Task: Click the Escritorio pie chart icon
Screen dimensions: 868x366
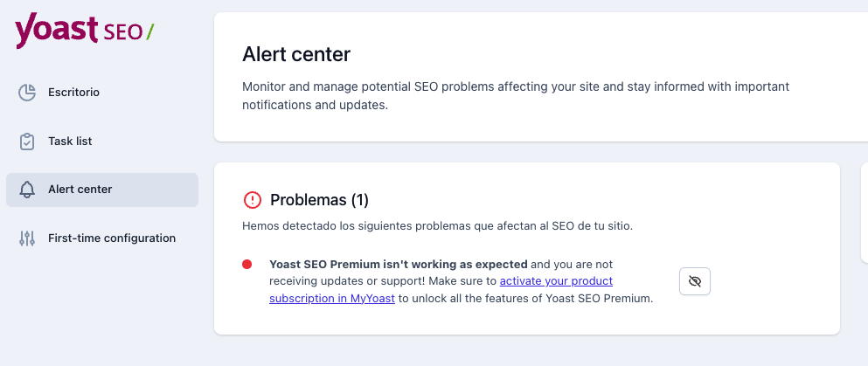Action: (x=27, y=92)
